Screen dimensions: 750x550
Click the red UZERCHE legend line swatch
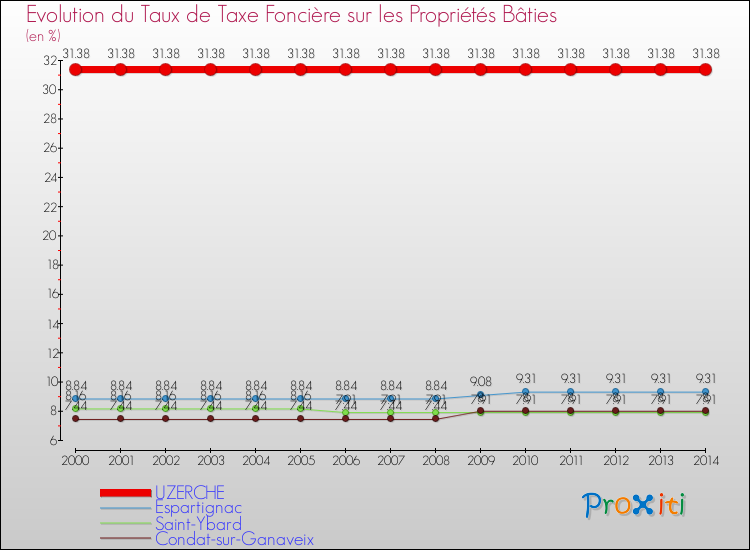[x=126, y=493]
